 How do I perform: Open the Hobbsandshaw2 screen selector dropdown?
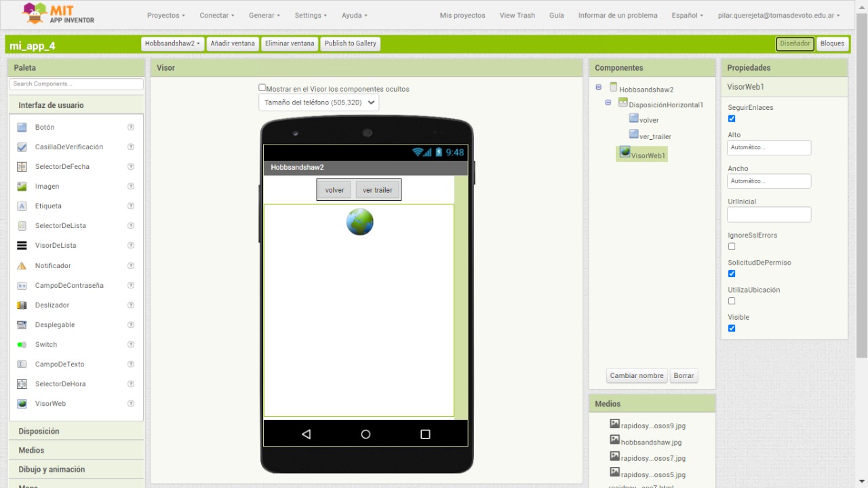point(172,43)
